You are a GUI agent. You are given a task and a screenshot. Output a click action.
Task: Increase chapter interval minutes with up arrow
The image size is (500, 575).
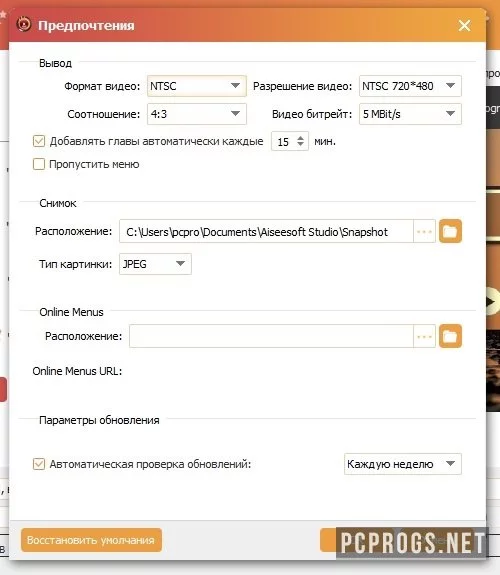click(300, 138)
